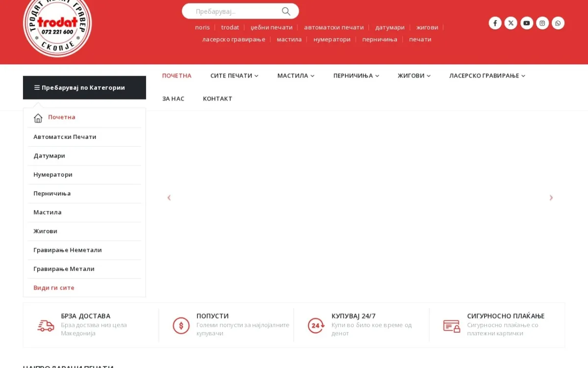Open the Facebook social icon
This screenshot has width=588, height=368.
(495, 23)
